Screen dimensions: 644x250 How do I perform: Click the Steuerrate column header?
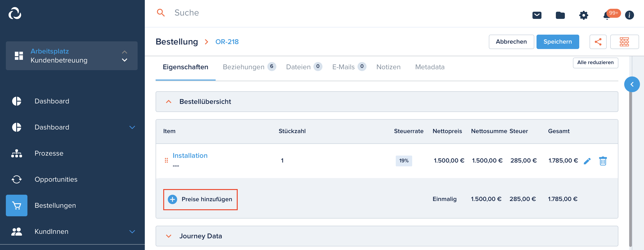click(409, 131)
